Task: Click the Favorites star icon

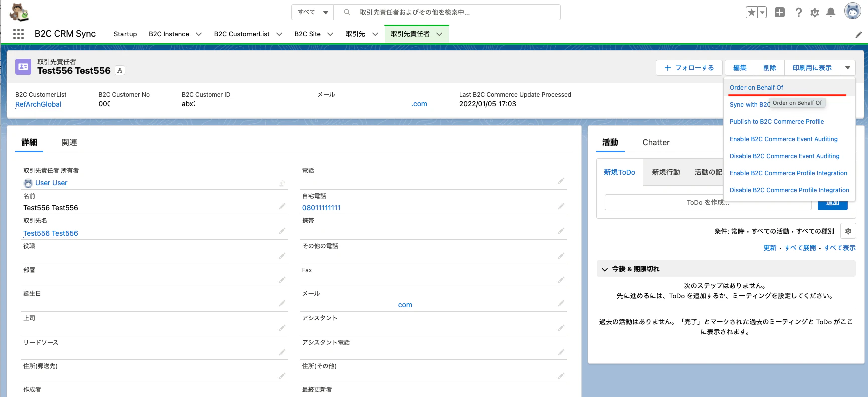Action: click(x=751, y=12)
